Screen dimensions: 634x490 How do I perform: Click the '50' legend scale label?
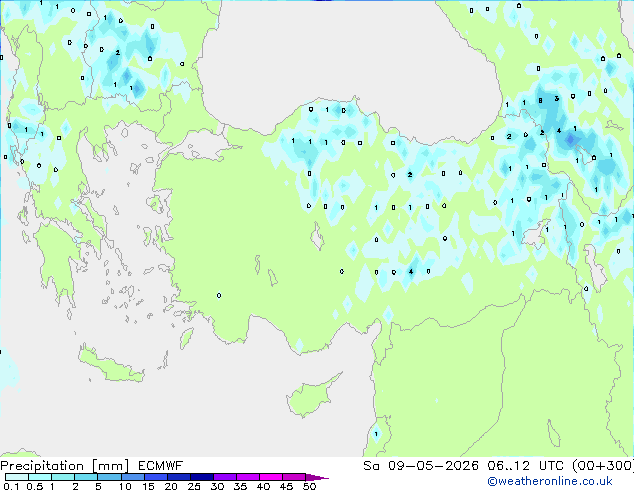click(309, 486)
